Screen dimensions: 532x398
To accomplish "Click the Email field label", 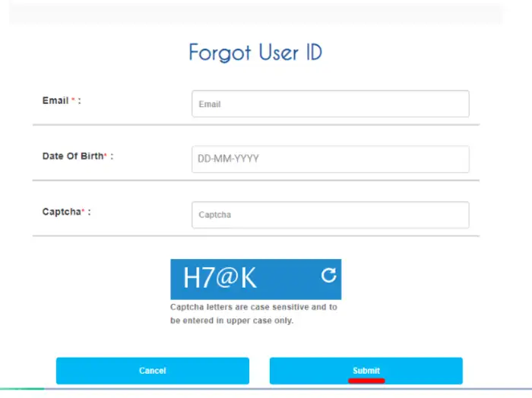I will coord(55,100).
